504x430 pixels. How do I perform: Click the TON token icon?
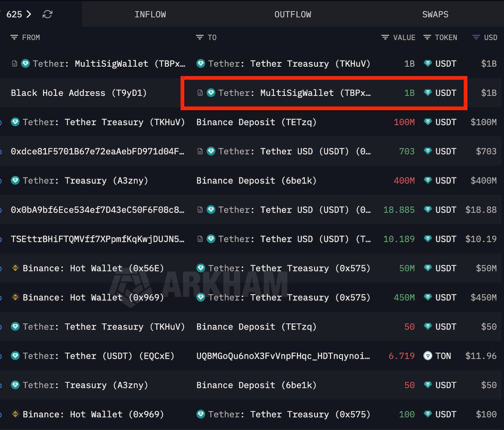427,356
